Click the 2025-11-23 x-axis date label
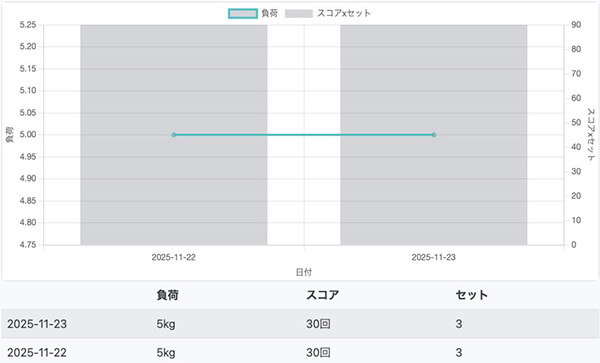Viewport: 600px width, 363px height. (x=434, y=257)
